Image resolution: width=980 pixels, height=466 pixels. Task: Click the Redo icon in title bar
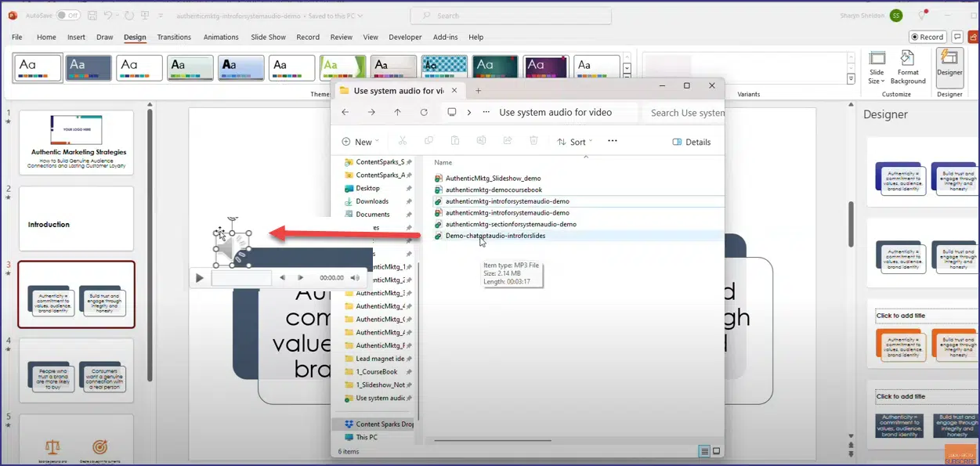pyautogui.click(x=129, y=15)
